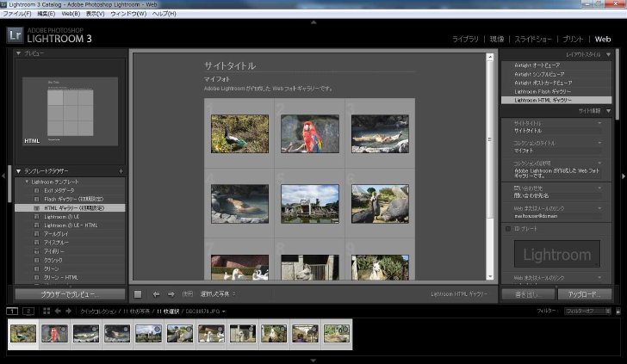Click the ブラウザーでプレビュー... button

[70, 294]
